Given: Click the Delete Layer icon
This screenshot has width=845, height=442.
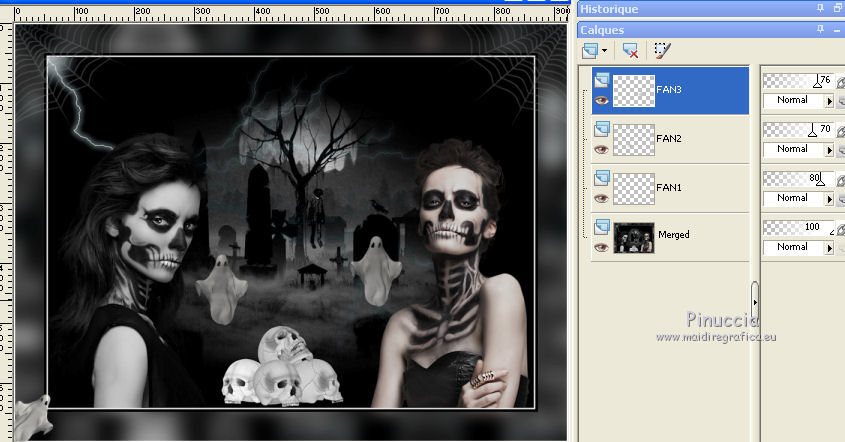Looking at the screenshot, I should pyautogui.click(x=630, y=51).
